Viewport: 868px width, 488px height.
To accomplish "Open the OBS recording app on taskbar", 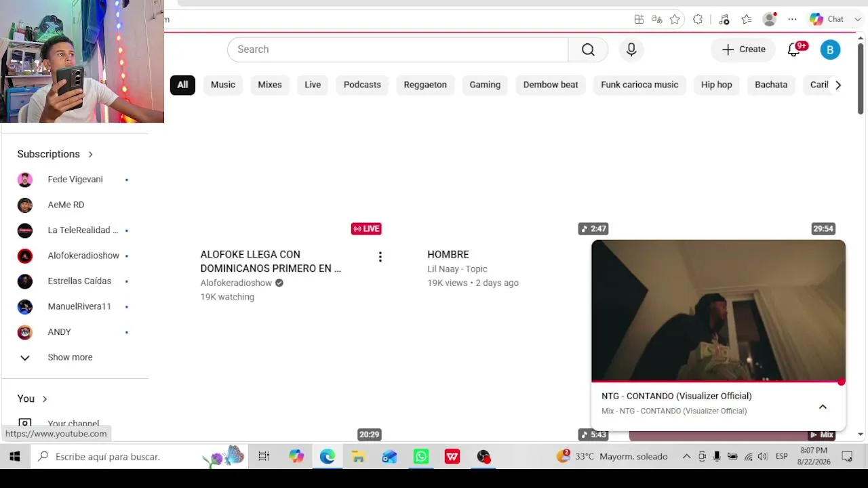I will (484, 457).
